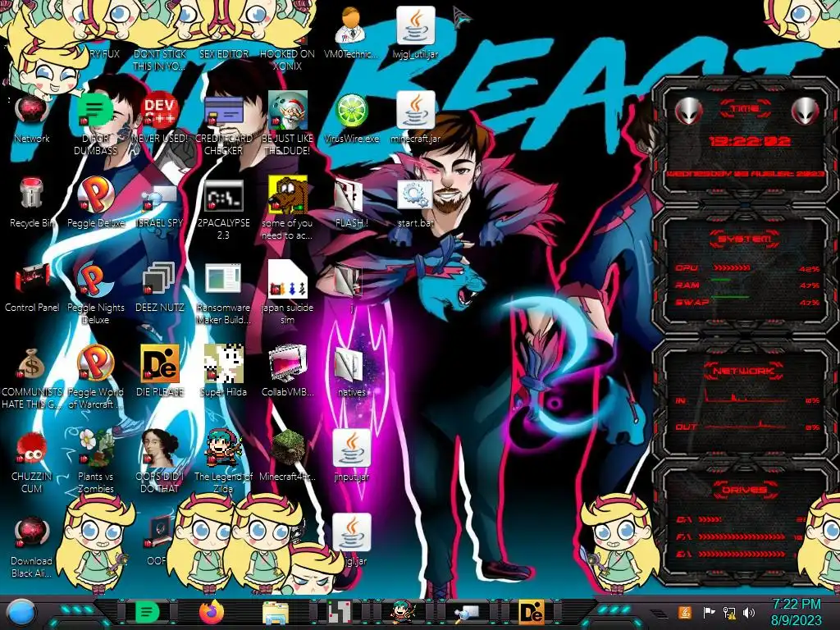
Task: Click the volume speaker tray icon
Action: pyautogui.click(x=748, y=612)
